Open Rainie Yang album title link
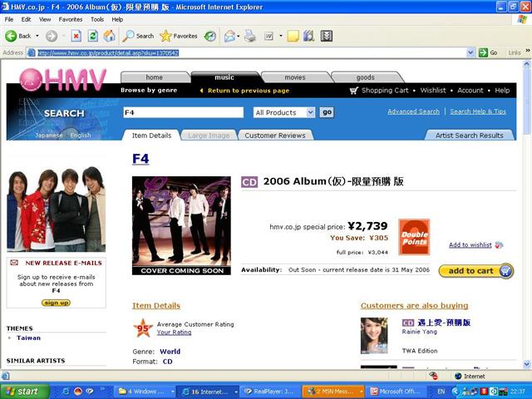532x399 pixels. tap(444, 323)
